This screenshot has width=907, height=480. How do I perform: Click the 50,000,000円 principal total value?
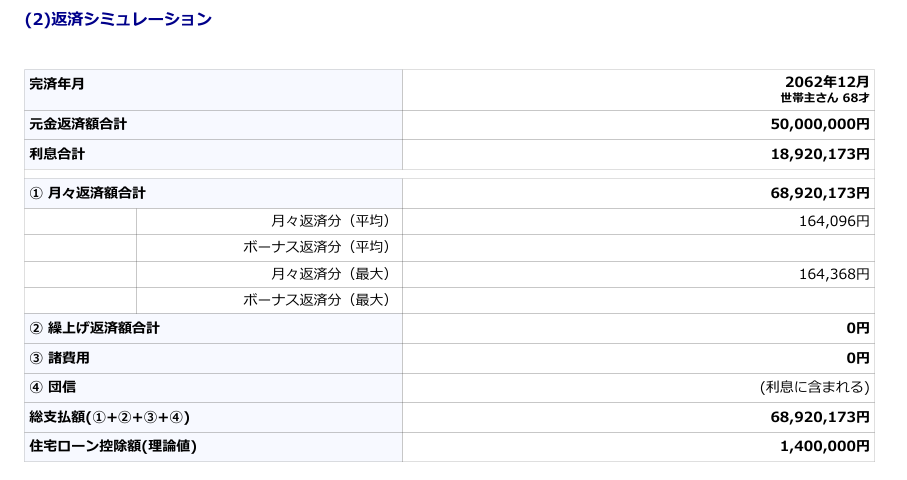pos(820,124)
